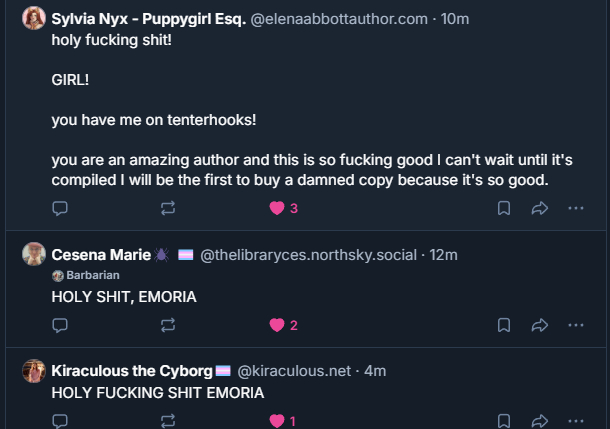Open Cesena Marie's profile avatar
Screen dimensions: 610x429
34,255
